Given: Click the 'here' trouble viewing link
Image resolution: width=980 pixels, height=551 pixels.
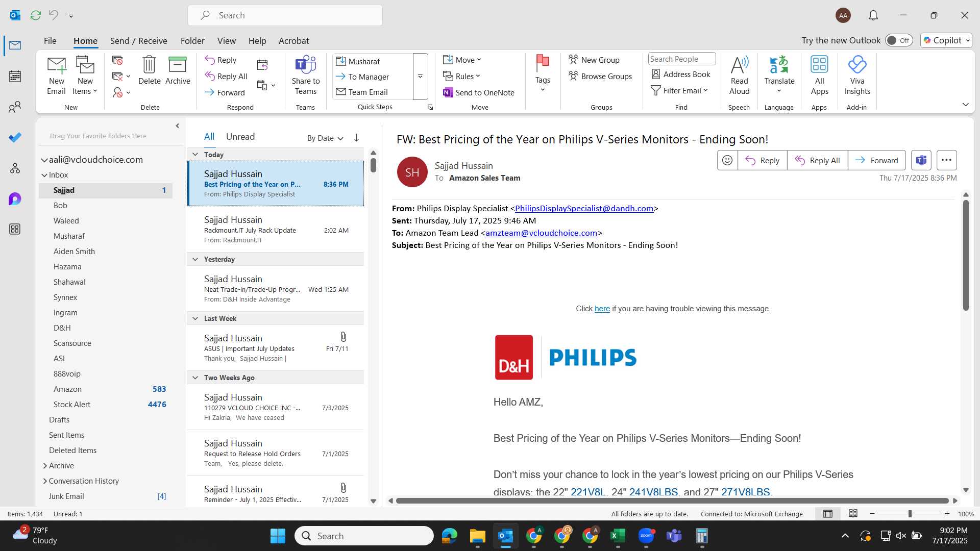Looking at the screenshot, I should click(x=602, y=309).
